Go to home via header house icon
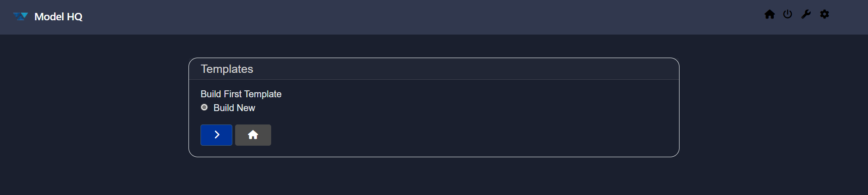The image size is (868, 195). 770,14
